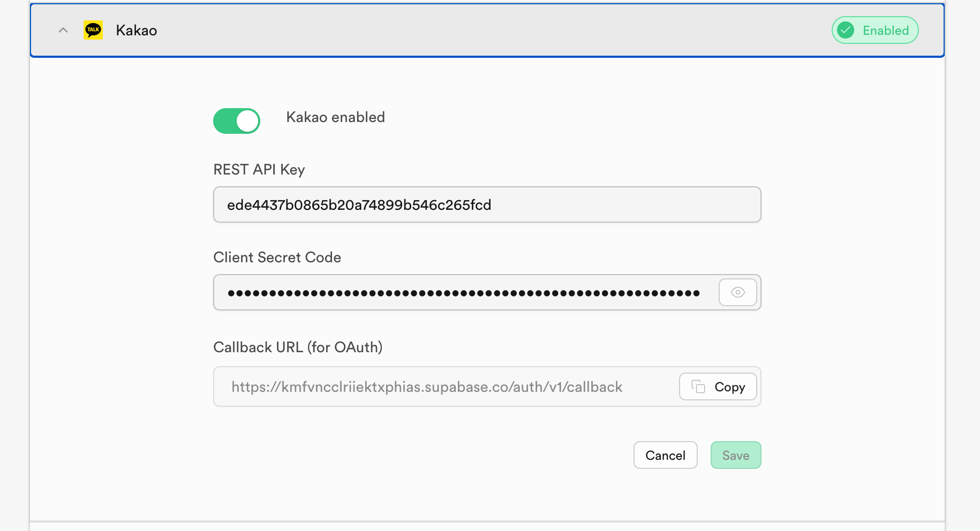Reveal the client secret with the eye icon
The image size is (980, 531).
pyautogui.click(x=738, y=292)
